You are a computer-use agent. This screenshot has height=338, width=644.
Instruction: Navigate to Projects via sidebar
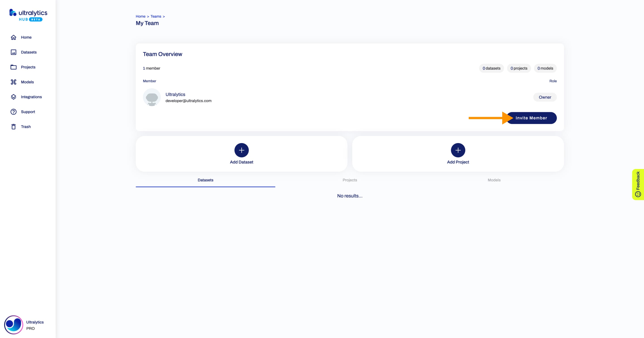pos(28,67)
